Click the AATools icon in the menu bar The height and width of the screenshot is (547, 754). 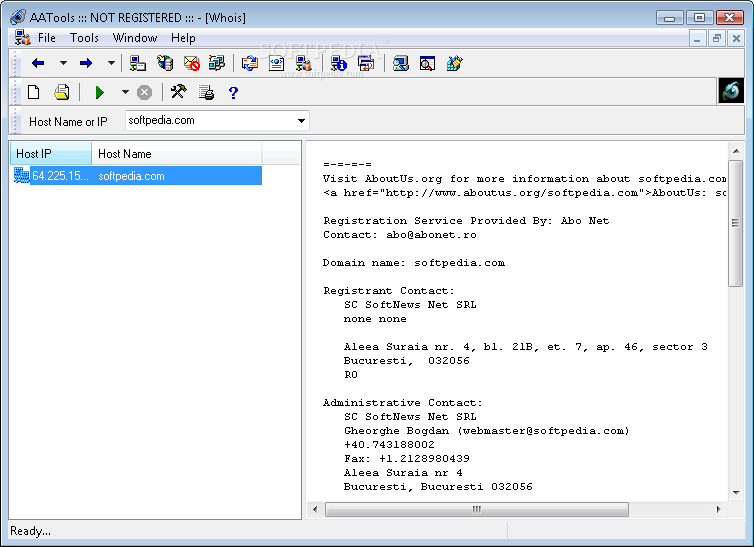pos(22,37)
